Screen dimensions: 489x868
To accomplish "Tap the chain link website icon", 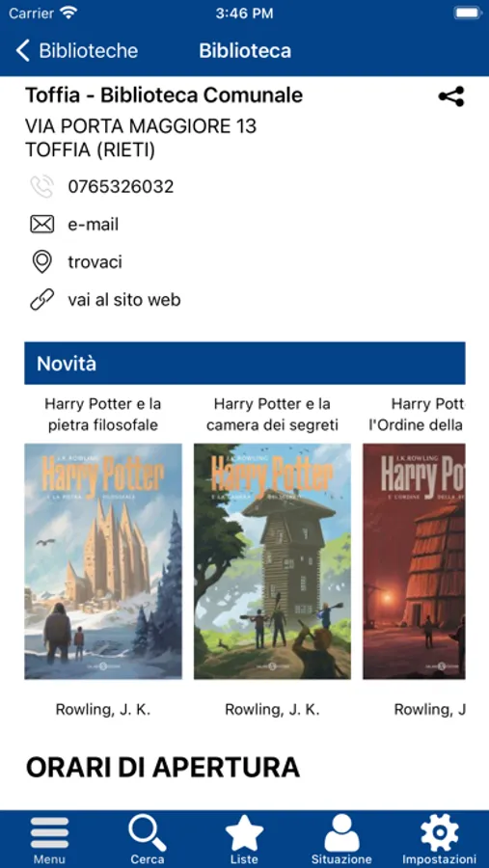I will pos(42,300).
